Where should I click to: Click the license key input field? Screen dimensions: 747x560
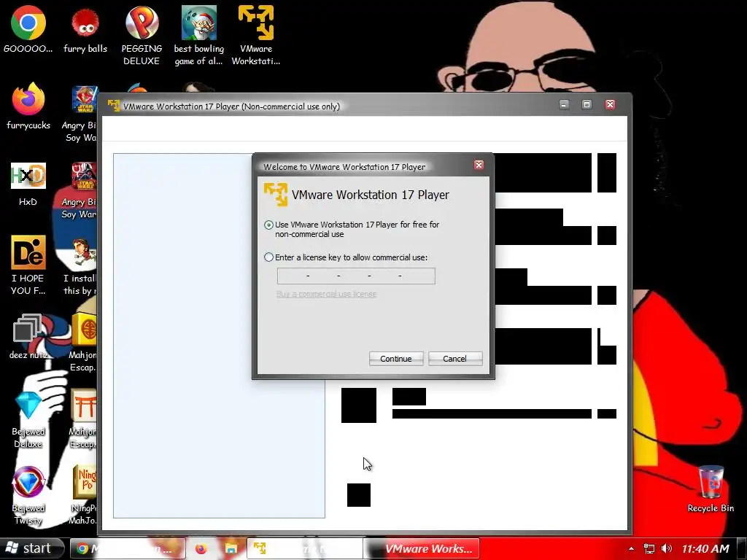[356, 276]
